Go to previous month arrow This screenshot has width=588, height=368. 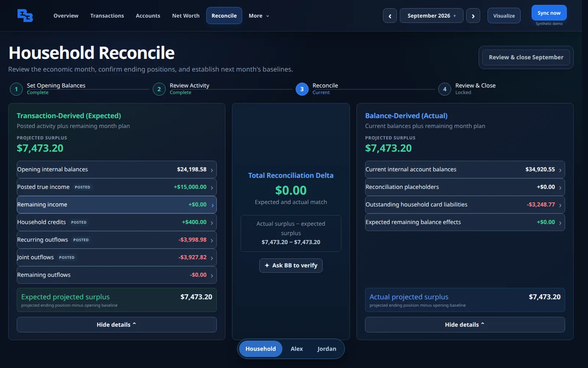(x=390, y=16)
